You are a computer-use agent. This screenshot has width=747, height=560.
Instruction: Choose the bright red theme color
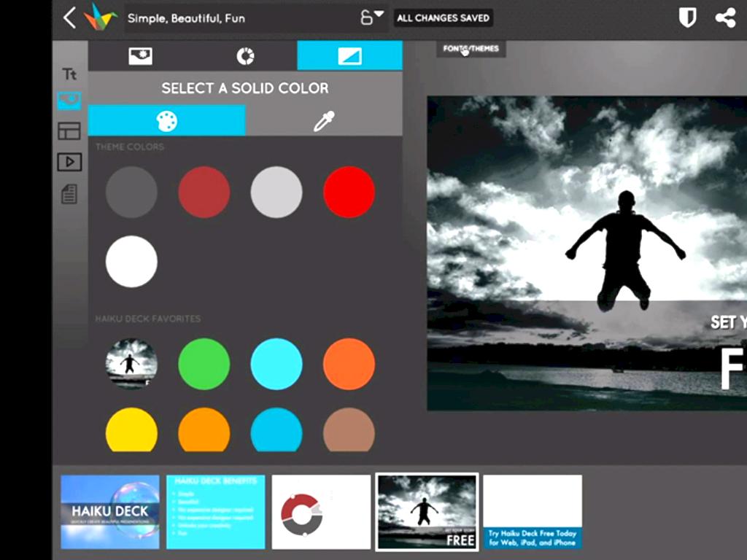click(349, 192)
